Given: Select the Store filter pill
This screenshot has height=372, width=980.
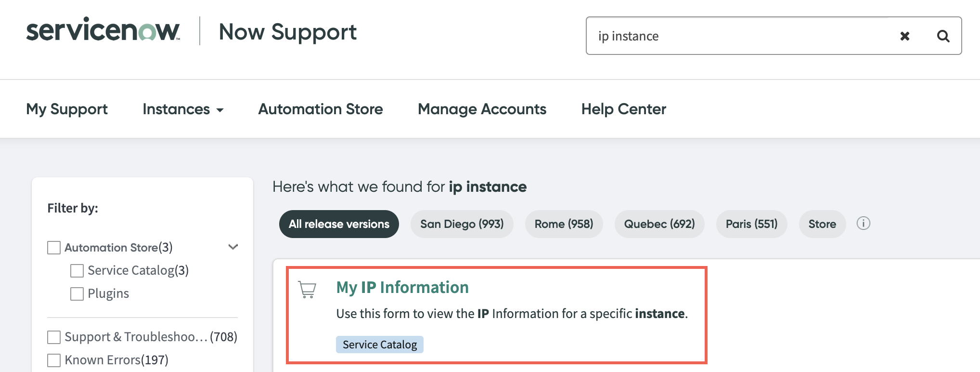Looking at the screenshot, I should click(823, 224).
